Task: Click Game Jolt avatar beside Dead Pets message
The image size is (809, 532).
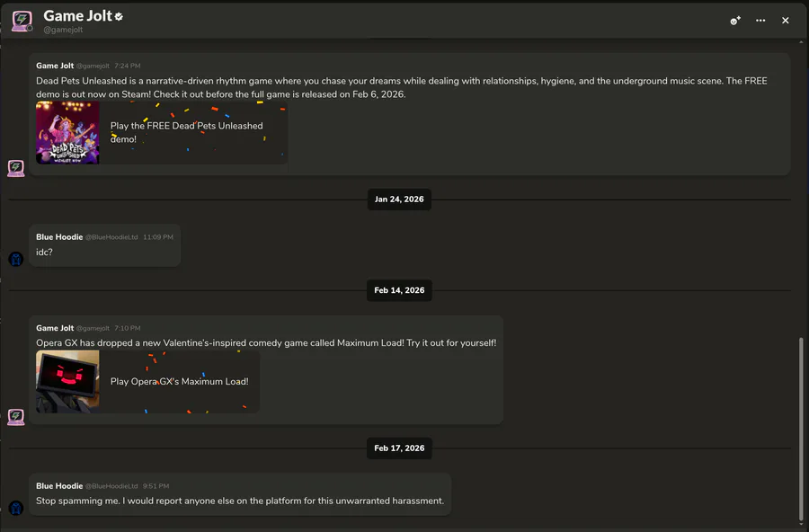Action: (x=16, y=168)
